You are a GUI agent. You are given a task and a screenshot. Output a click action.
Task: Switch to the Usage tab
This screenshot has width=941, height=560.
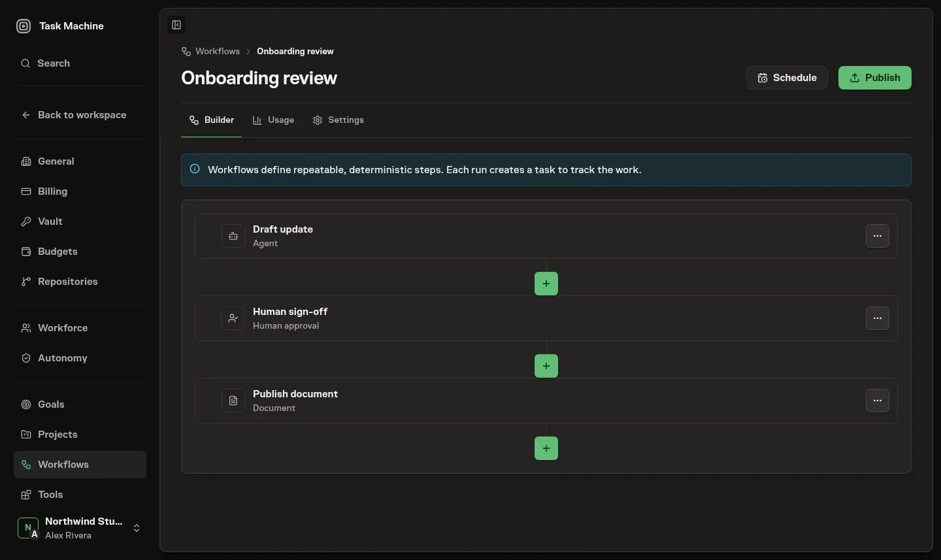pos(273,120)
